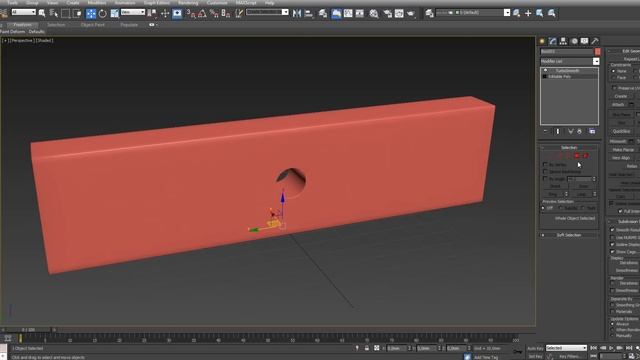The width and height of the screenshot is (640, 360).
Task: Collapse the Edit Geometry rollout
Action: [x=624, y=51]
